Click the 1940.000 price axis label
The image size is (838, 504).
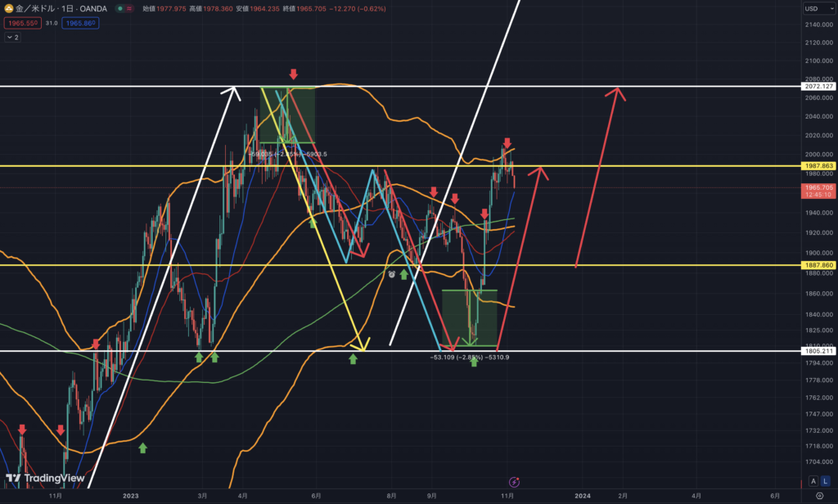819,213
